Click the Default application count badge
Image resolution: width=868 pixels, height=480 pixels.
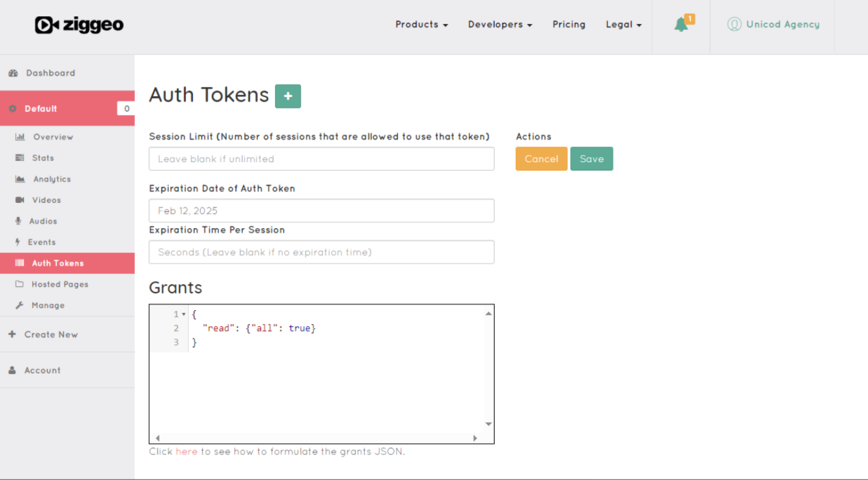126,109
